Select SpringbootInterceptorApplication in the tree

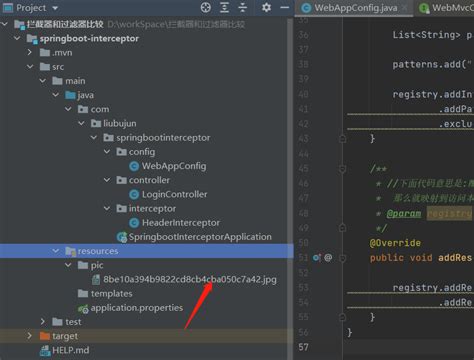click(x=200, y=237)
